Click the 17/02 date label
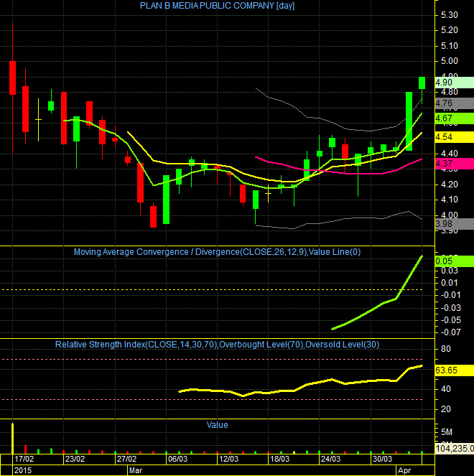Screen dimensions: 474x476 click(24, 459)
